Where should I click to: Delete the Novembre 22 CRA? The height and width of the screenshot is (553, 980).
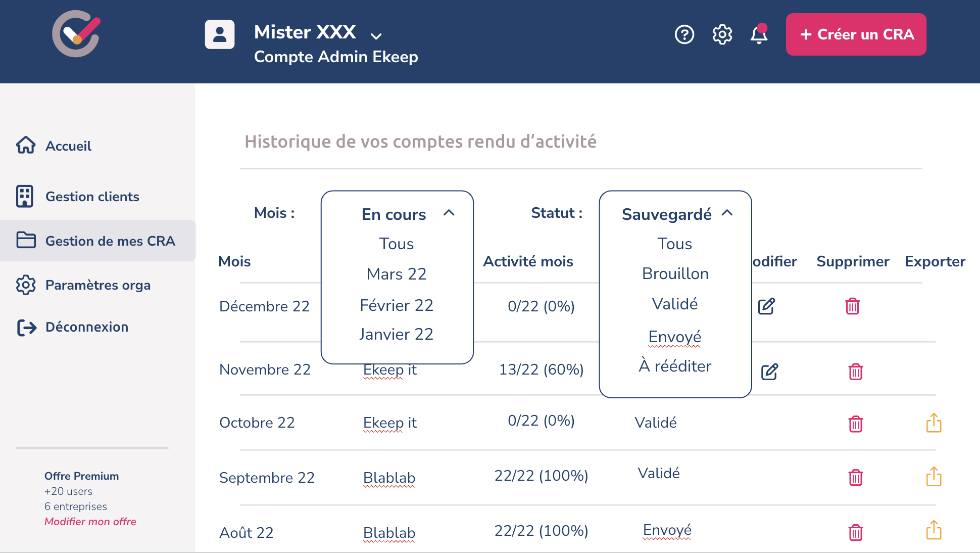click(x=855, y=372)
